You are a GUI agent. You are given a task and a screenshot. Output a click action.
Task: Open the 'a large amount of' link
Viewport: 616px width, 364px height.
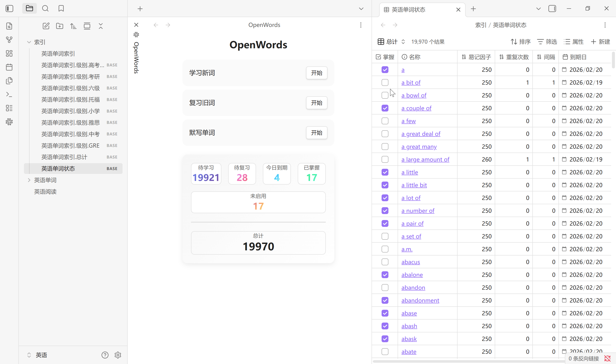coord(425,159)
